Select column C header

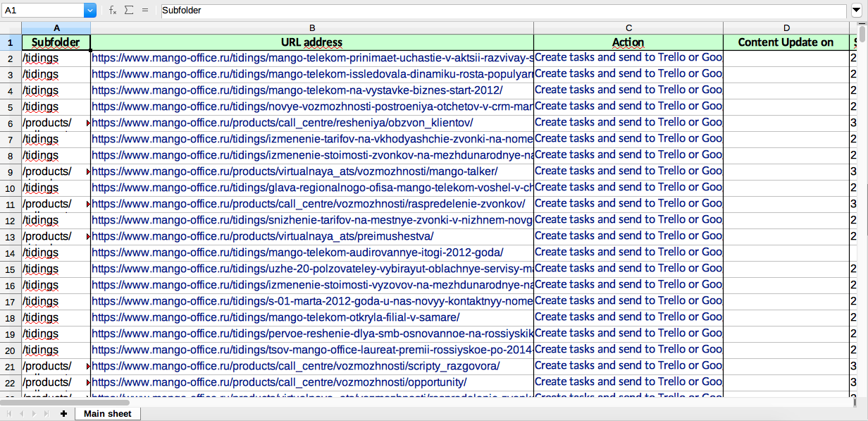[x=628, y=27]
